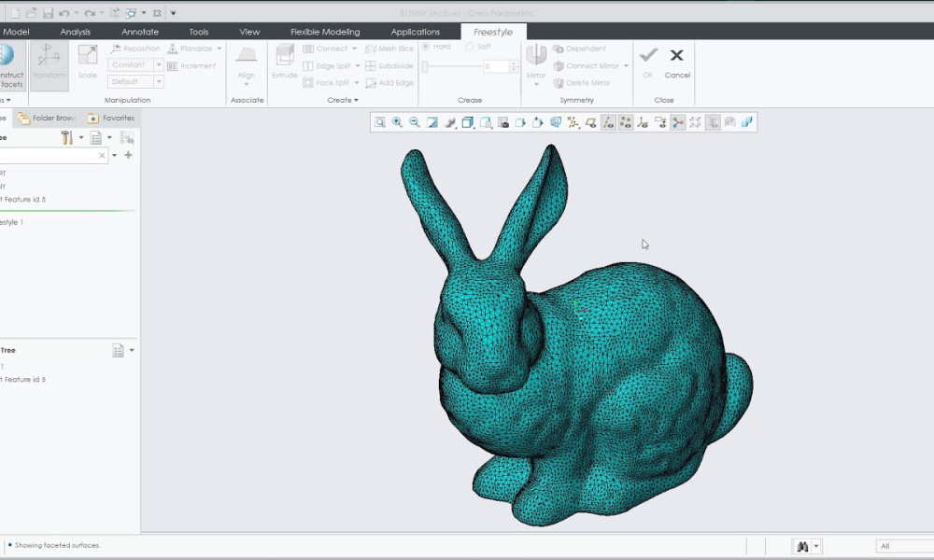Open the View ribbon tab
The image size is (934, 560).
249,32
